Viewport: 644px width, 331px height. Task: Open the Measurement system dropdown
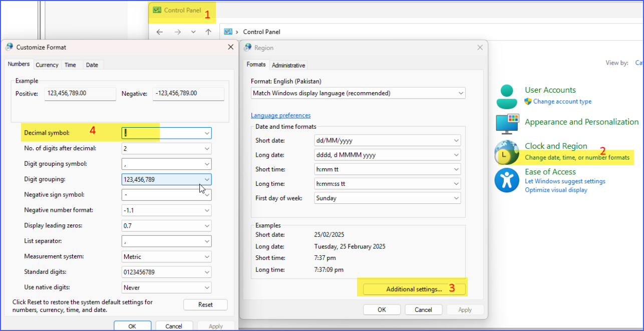click(x=207, y=257)
